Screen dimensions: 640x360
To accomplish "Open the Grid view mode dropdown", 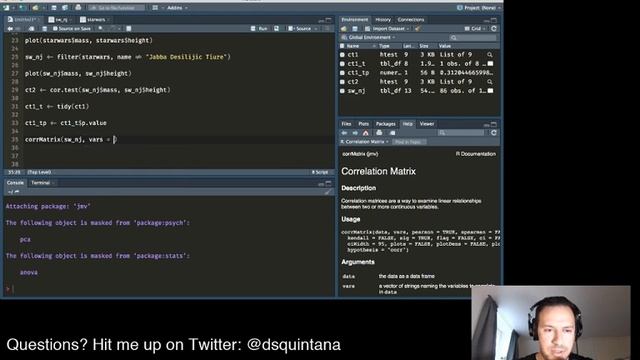I will (475, 29).
